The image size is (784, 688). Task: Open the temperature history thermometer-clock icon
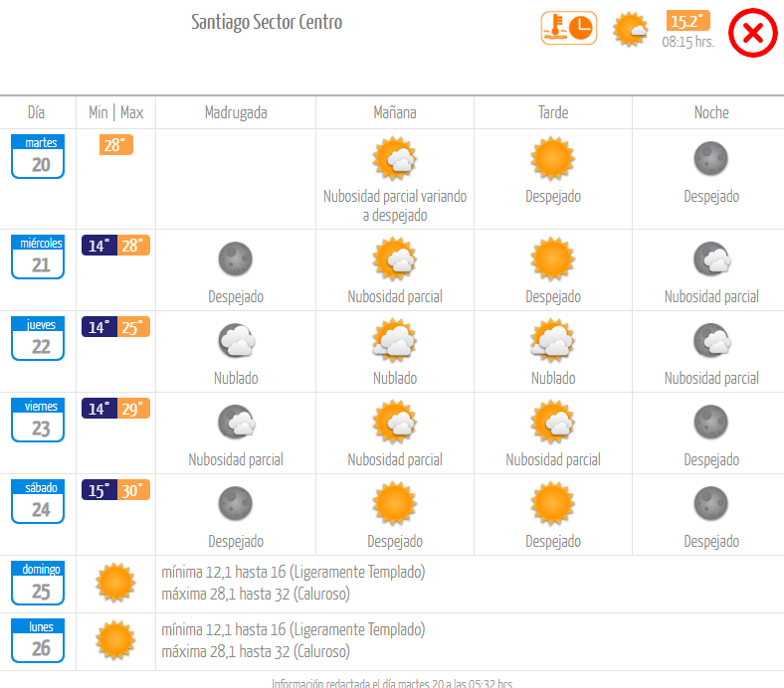569,28
